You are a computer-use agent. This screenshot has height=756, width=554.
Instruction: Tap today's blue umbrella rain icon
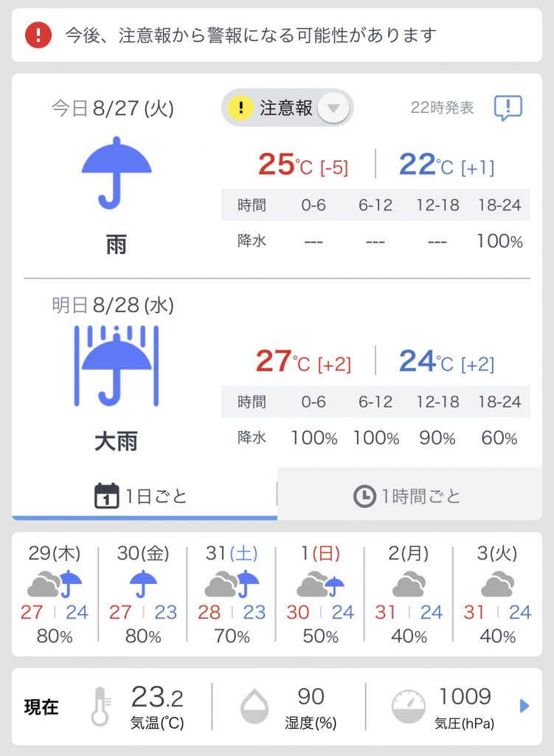click(116, 173)
